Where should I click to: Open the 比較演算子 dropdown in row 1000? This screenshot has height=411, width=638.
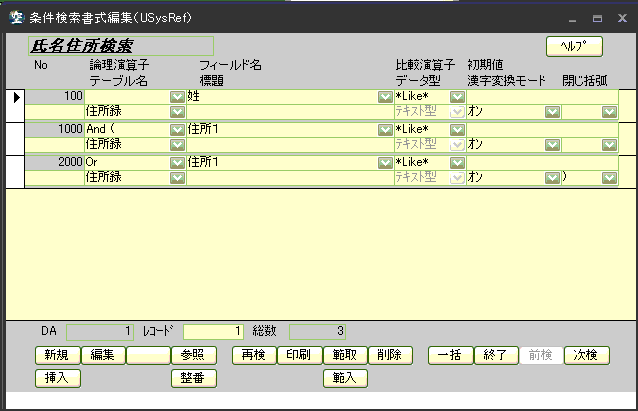click(x=457, y=130)
